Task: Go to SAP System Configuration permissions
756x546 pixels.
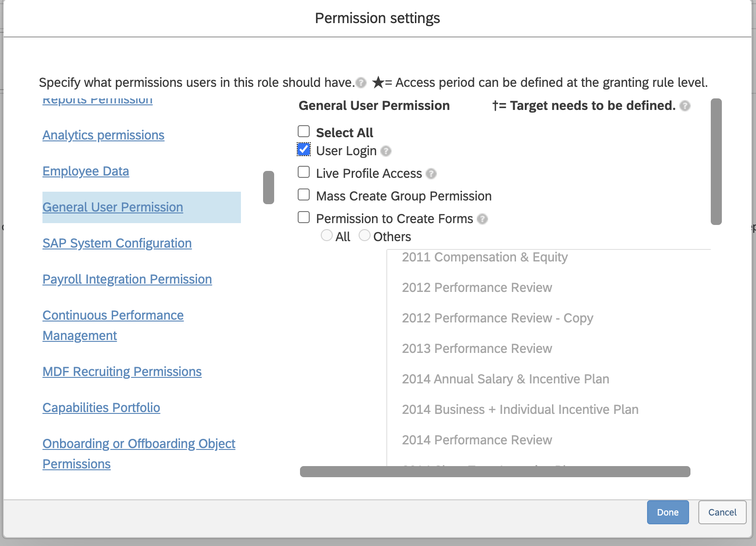Action: click(117, 243)
